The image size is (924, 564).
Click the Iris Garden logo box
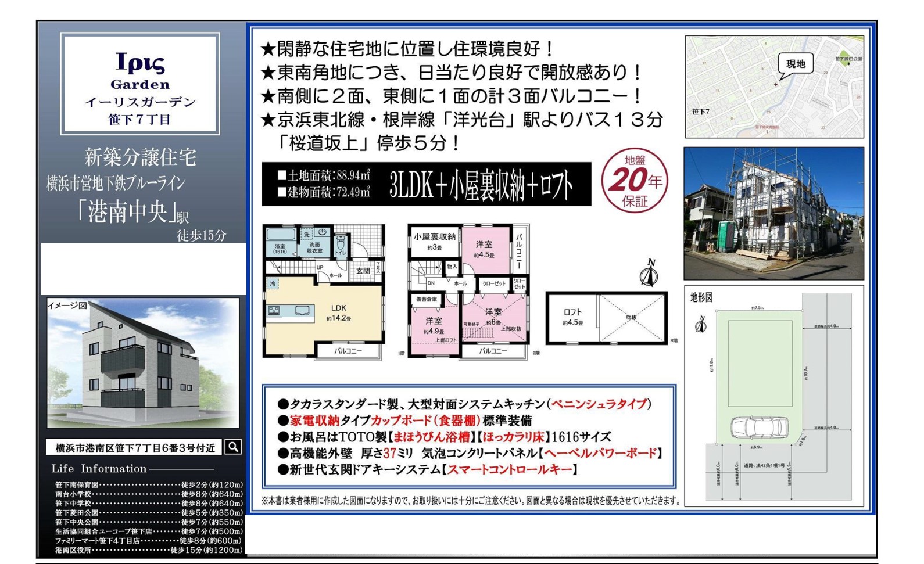pyautogui.click(x=139, y=84)
